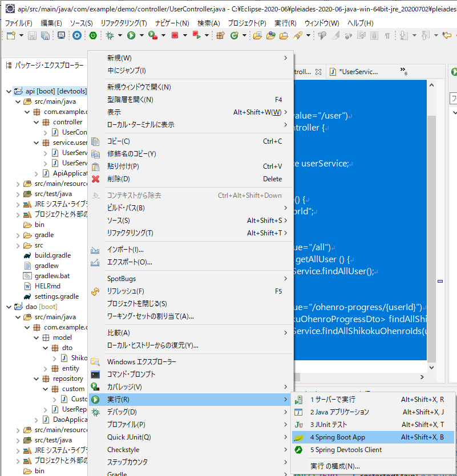Close the UserController editor tab
This screenshot has width=457, height=476.
pyautogui.click(x=318, y=72)
